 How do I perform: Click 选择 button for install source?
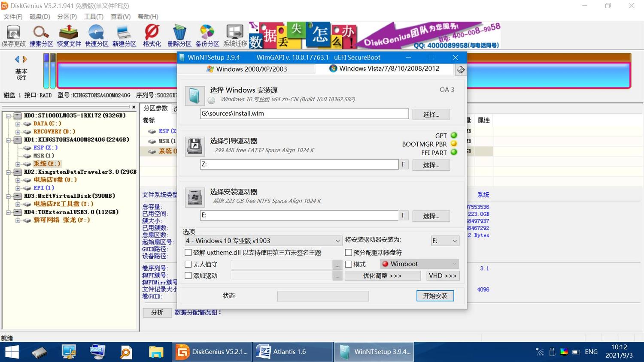coord(431,114)
